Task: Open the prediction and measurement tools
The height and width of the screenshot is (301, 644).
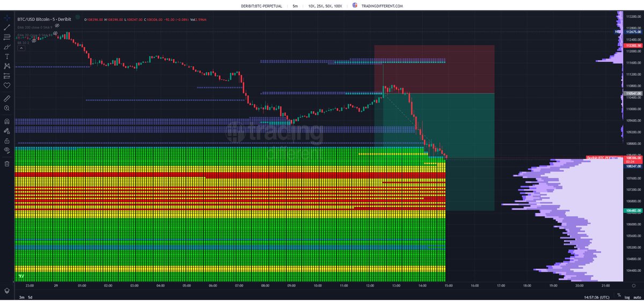Action: (7, 75)
